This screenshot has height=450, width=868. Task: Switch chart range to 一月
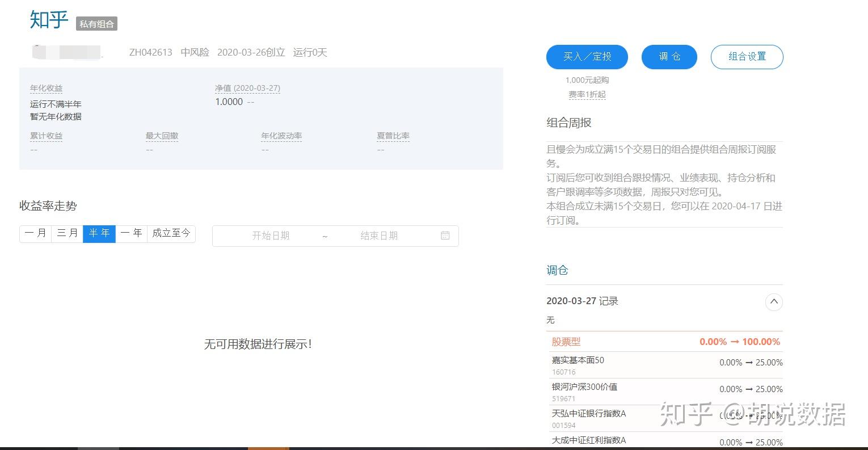pyautogui.click(x=35, y=233)
